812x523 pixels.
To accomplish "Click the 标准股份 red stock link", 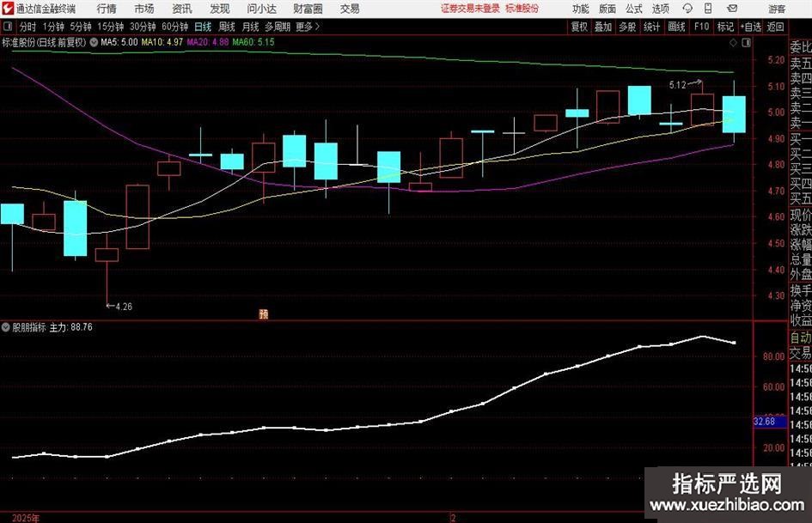I will pyautogui.click(x=522, y=9).
